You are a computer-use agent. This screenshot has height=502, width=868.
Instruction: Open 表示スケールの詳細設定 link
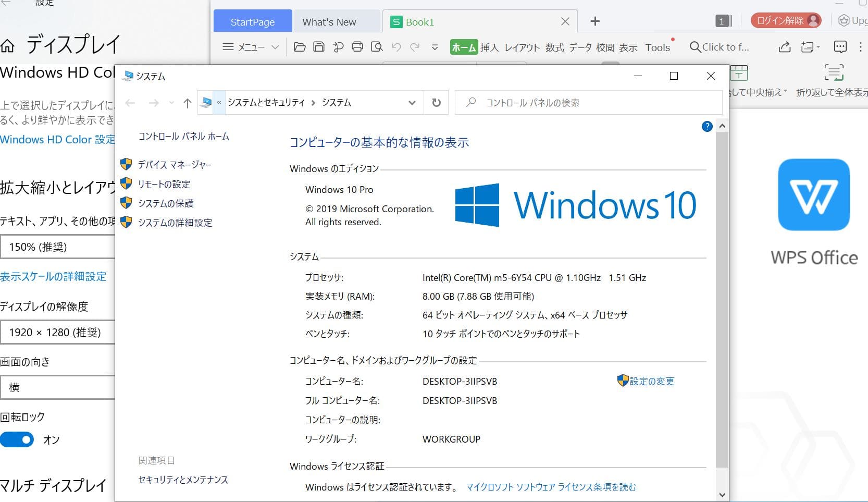coord(53,276)
